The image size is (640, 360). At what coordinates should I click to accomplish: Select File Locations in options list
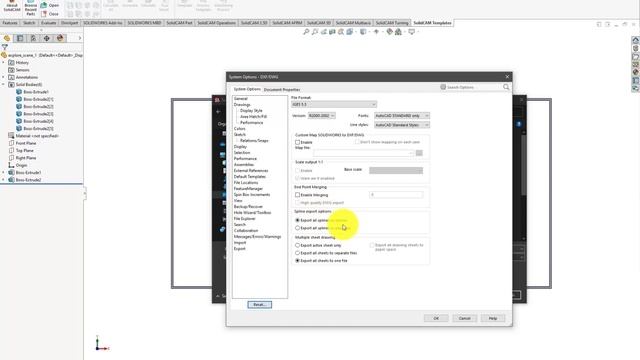click(246, 182)
